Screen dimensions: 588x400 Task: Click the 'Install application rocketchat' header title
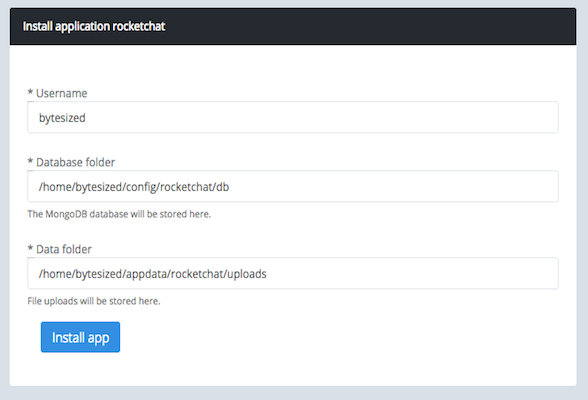pos(94,26)
